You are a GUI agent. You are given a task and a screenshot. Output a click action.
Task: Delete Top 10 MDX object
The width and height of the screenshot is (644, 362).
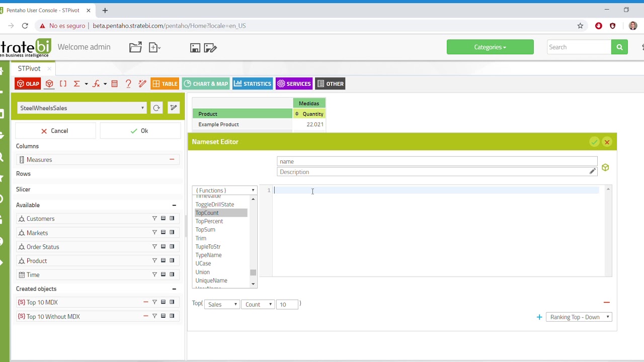coord(146,302)
